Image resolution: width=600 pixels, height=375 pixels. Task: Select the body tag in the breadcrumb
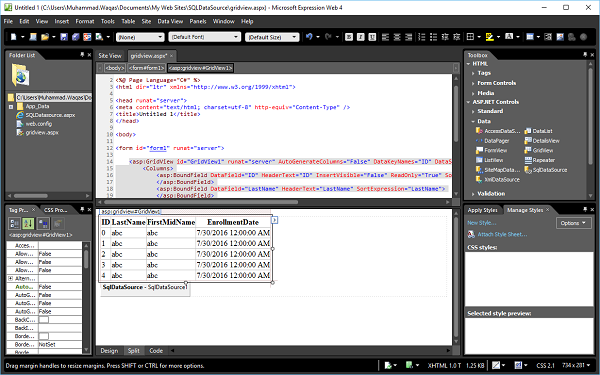[115, 68]
